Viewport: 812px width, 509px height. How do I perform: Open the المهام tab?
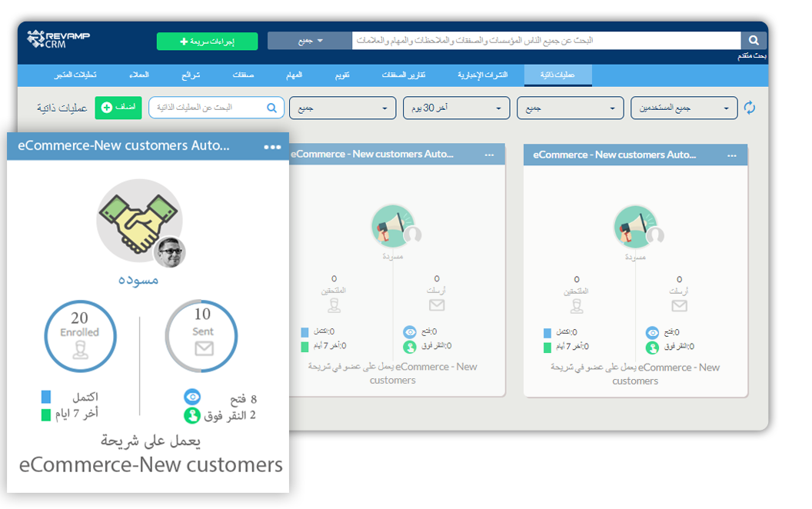click(x=295, y=75)
